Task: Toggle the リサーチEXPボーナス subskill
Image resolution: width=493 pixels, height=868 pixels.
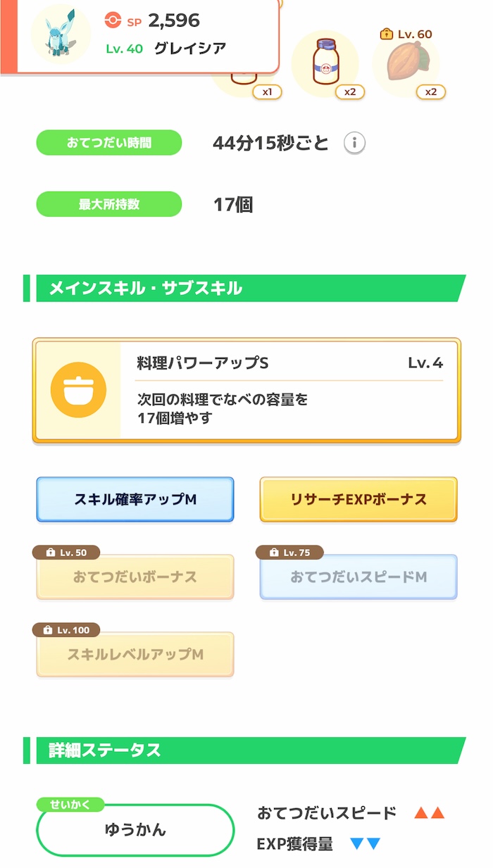Action: [x=358, y=499]
